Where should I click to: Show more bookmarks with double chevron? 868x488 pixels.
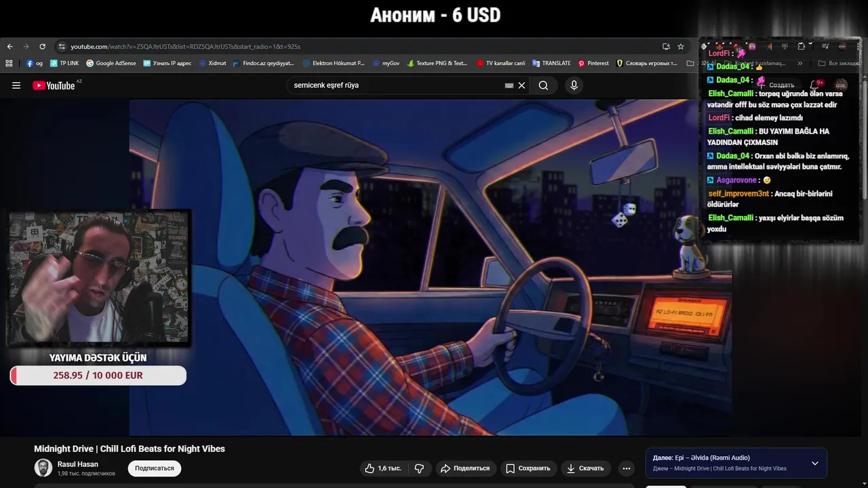(x=800, y=63)
